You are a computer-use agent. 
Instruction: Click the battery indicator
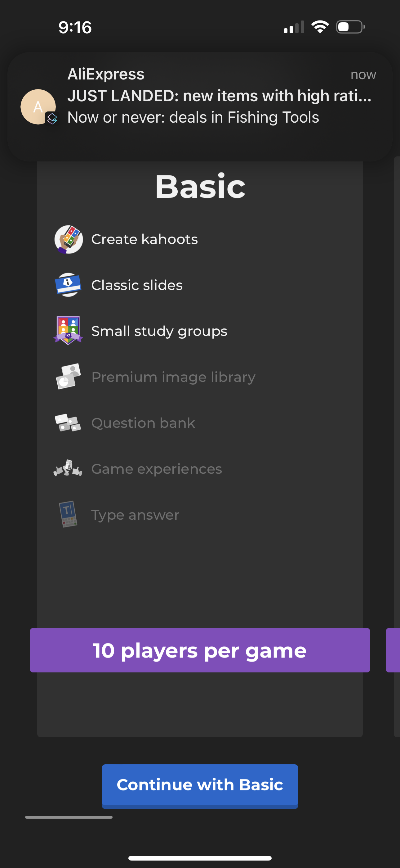(350, 27)
